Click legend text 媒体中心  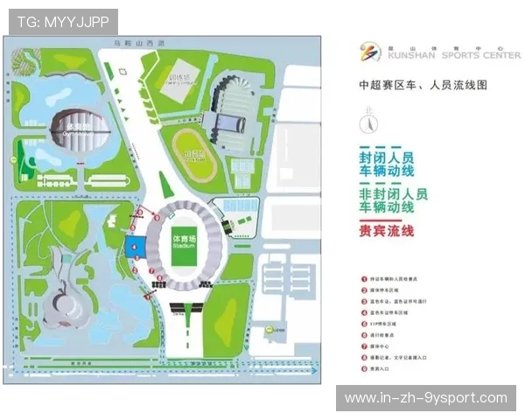click(380, 346)
